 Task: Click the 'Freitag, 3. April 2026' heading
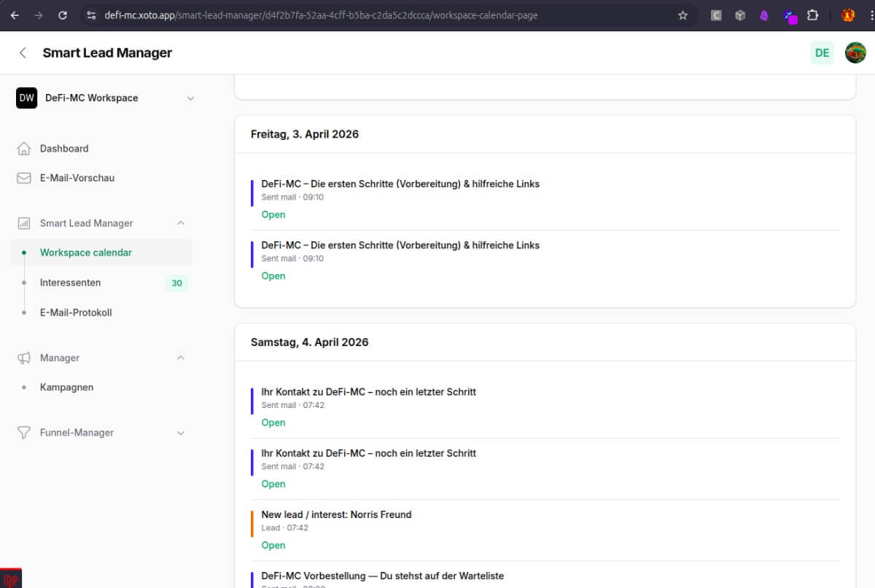coord(305,134)
